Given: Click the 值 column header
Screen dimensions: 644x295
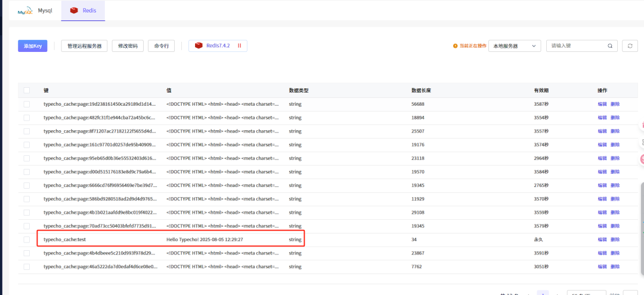Looking at the screenshot, I should 169,90.
